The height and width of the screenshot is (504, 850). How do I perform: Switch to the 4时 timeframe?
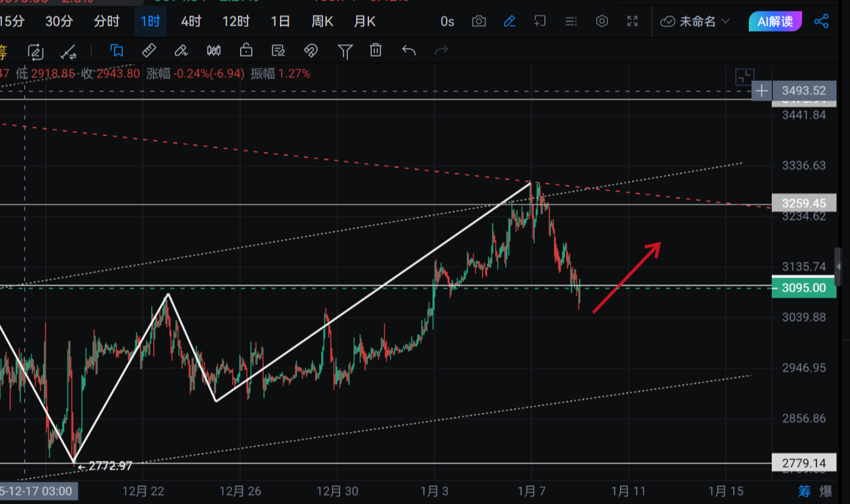191,22
